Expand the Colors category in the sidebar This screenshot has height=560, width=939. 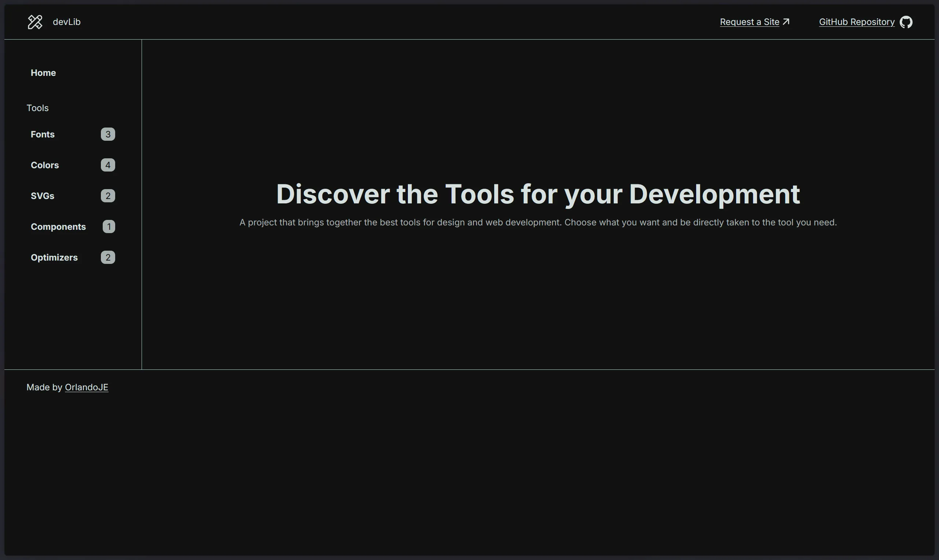tap(44, 165)
